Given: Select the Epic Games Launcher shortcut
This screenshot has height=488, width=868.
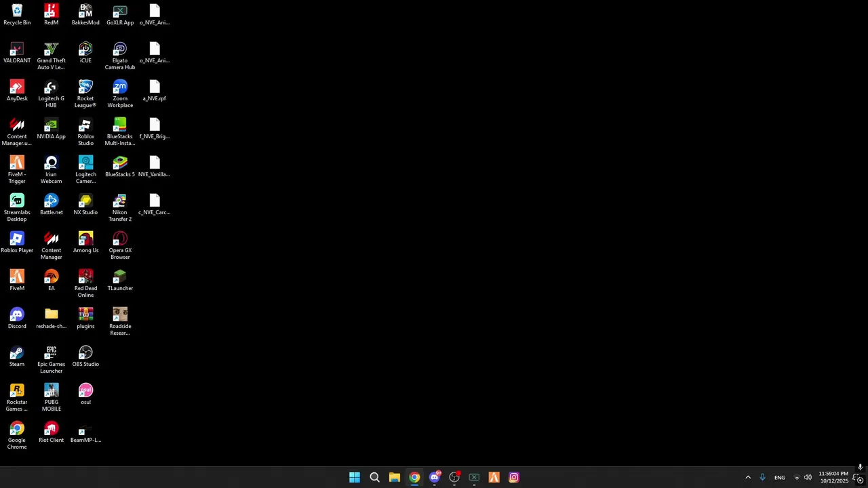Looking at the screenshot, I should (x=51, y=360).
